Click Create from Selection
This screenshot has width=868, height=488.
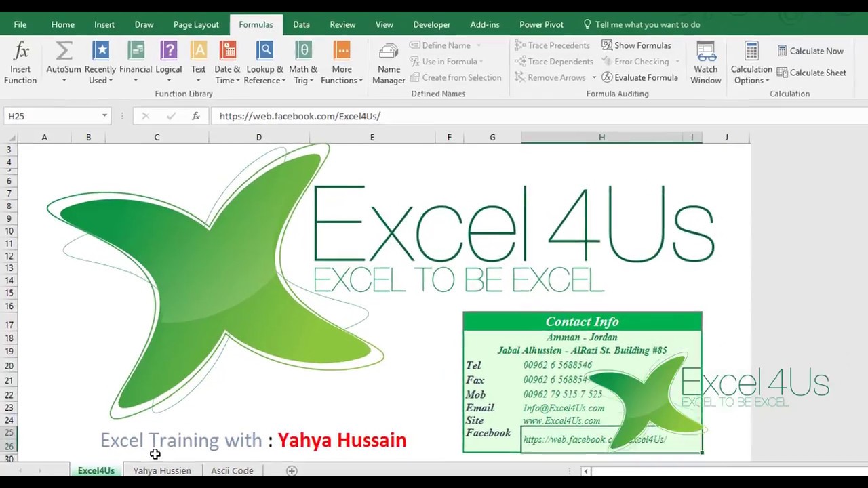456,77
